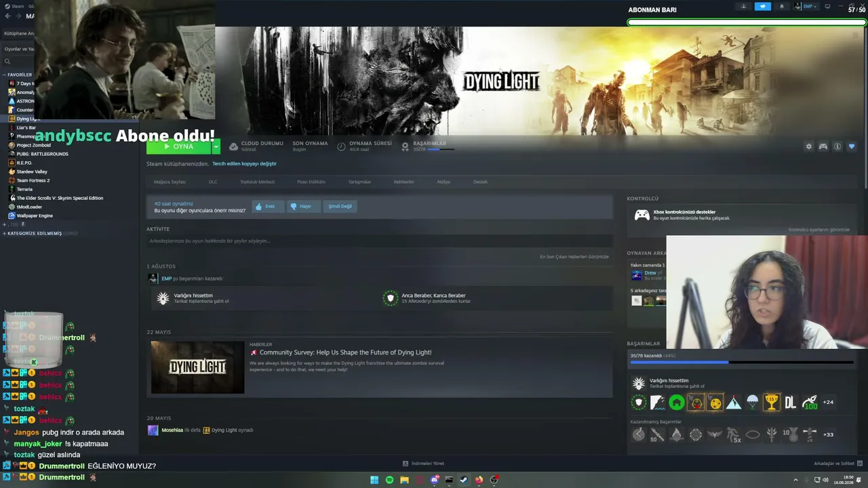Click 'Tercih edilen kopyayı değiştir' link
868x488 pixels.
244,164
